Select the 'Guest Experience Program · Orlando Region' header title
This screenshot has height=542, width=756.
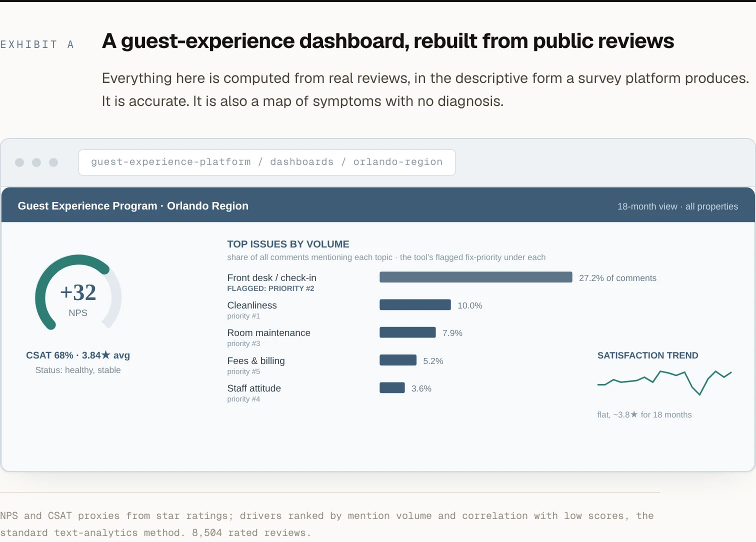pyautogui.click(x=133, y=206)
